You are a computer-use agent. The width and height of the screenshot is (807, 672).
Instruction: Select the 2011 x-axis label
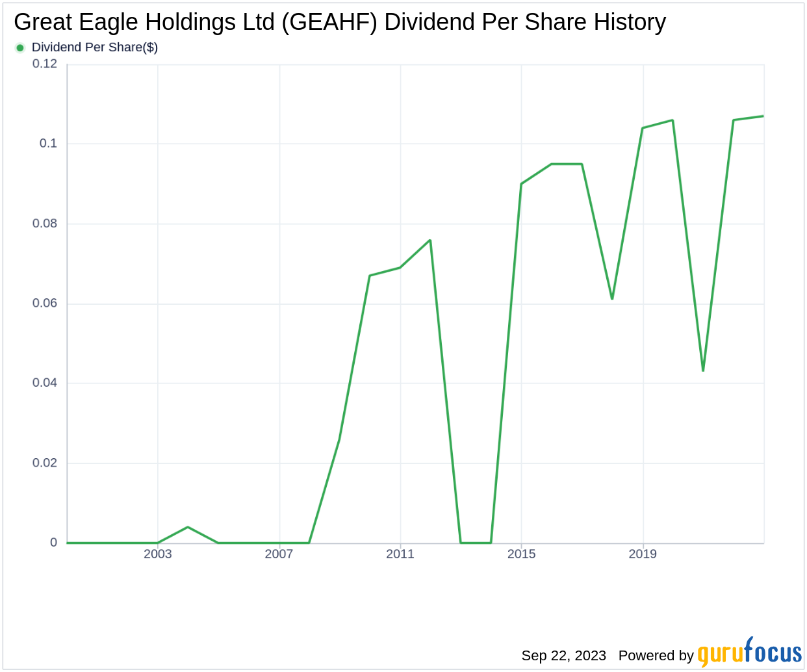click(400, 554)
